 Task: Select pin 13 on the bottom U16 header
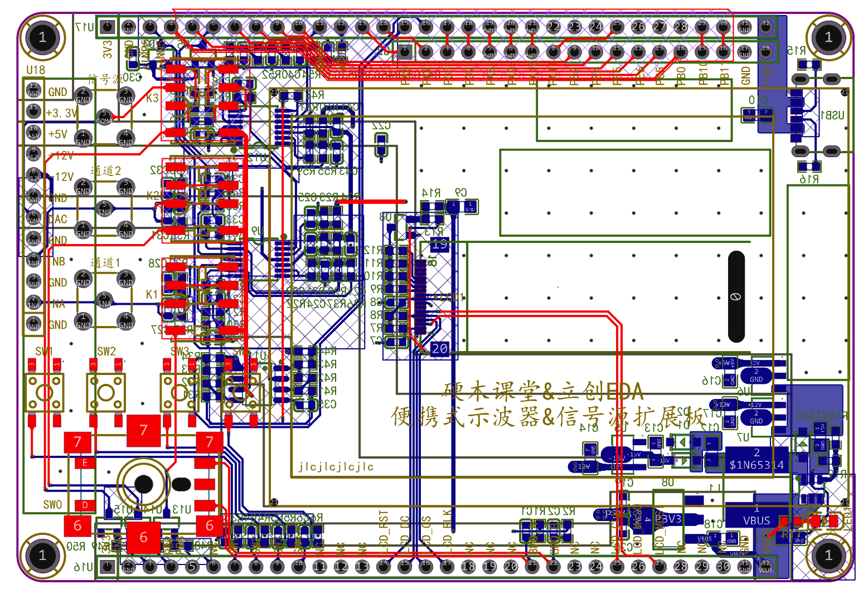pyautogui.click(x=362, y=567)
